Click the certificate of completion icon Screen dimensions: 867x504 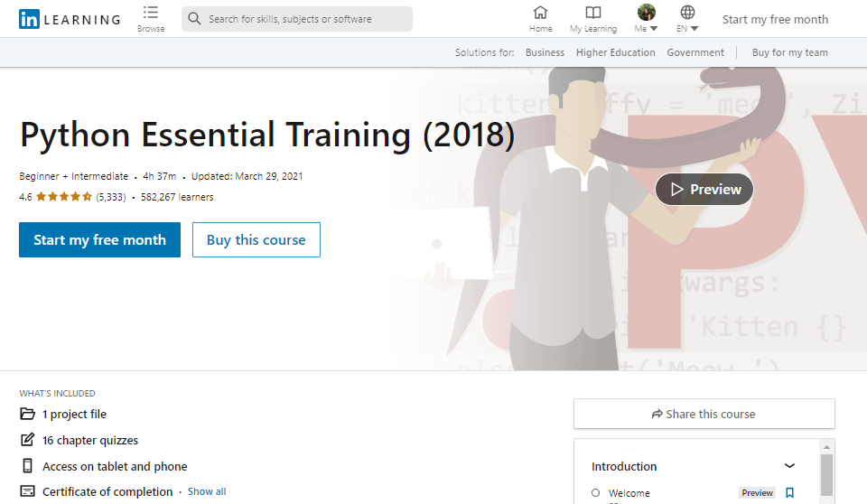tap(27, 491)
